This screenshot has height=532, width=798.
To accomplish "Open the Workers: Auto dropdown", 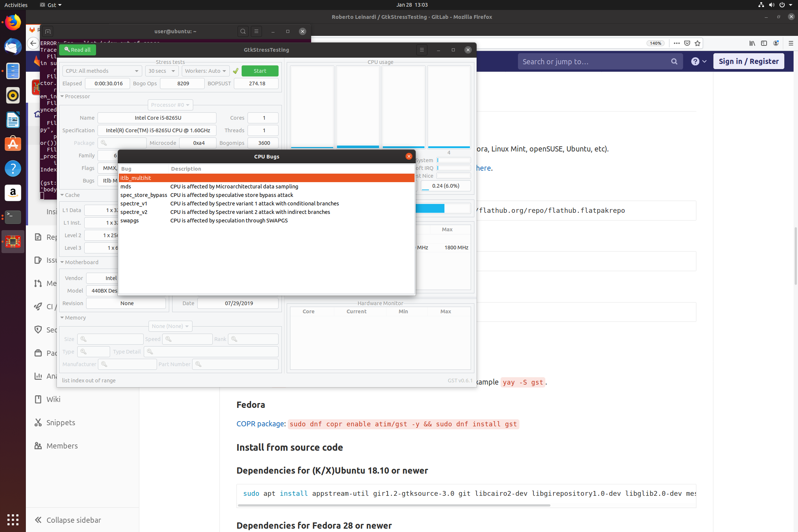I will click(x=205, y=71).
